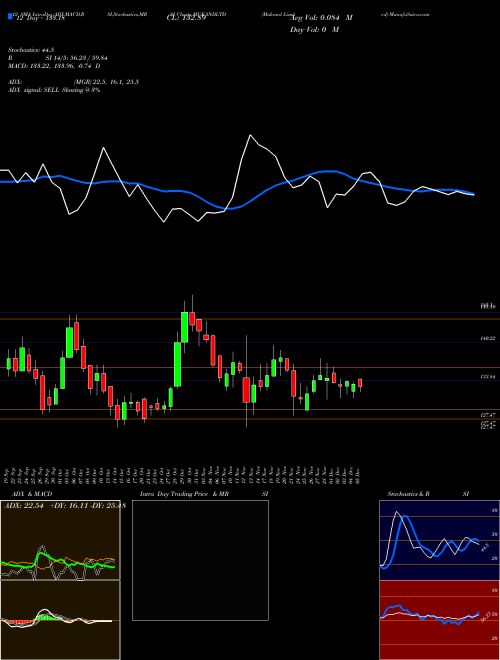Open the blue Stochastics mini chart
Screen dimensions: 500x660
point(439,540)
